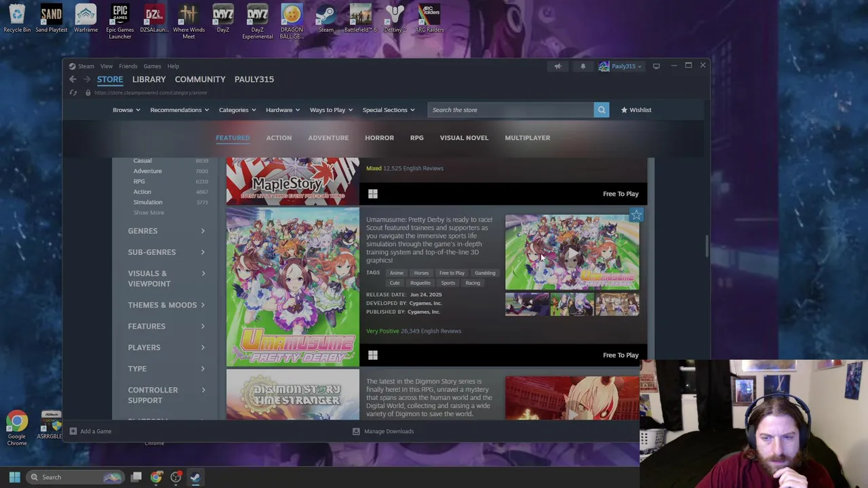868x488 pixels.
Task: Expand Special Sections dropdown
Action: click(x=389, y=110)
